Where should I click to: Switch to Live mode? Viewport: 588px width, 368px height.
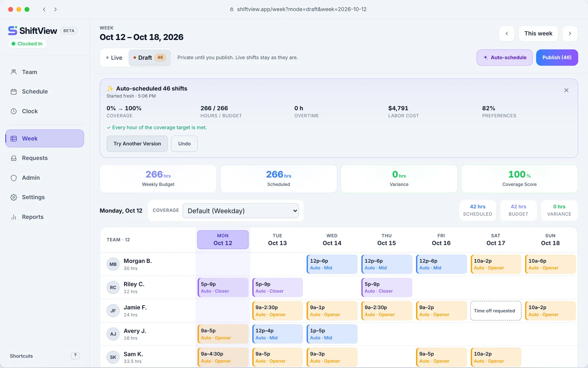(114, 58)
